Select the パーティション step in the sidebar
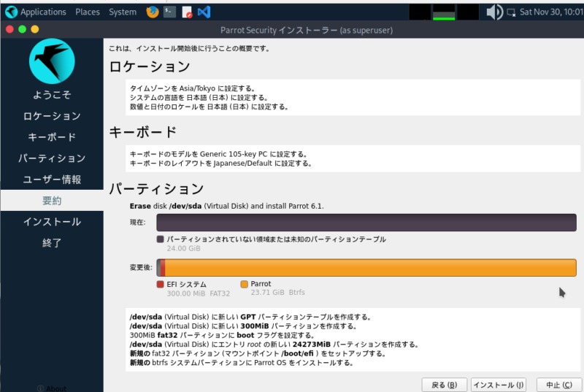 pos(52,158)
